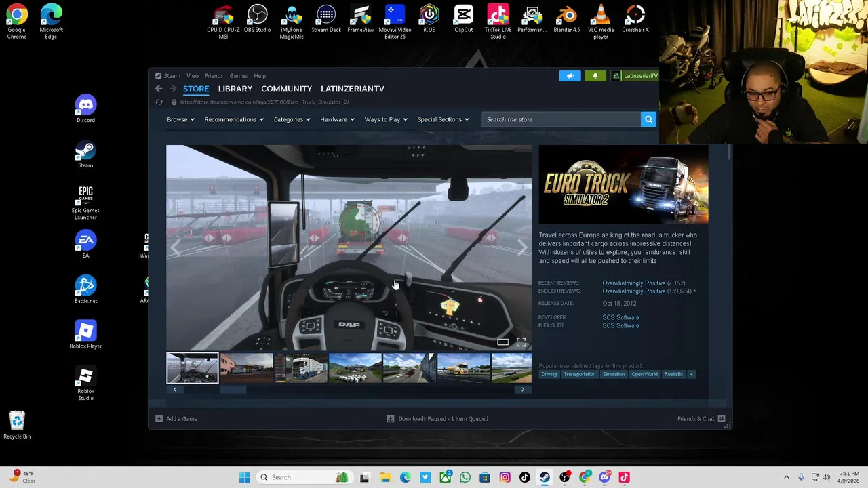Open Steam announcements megaphone button
Image resolution: width=868 pixels, height=488 pixels.
pos(570,76)
